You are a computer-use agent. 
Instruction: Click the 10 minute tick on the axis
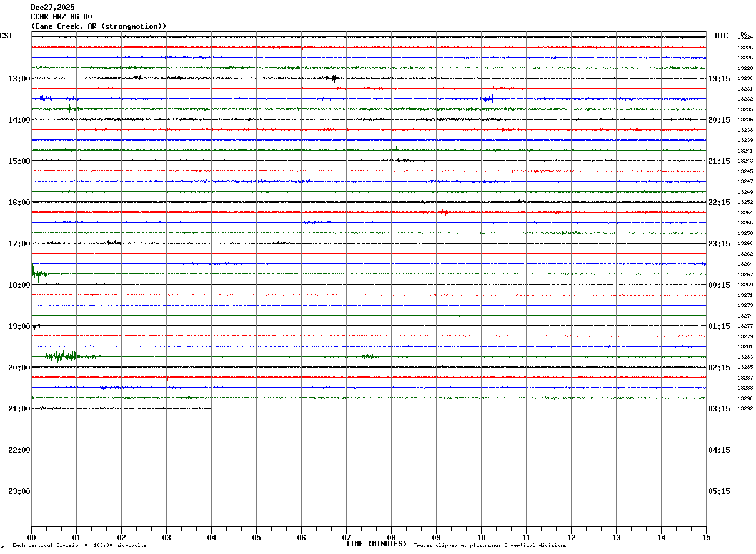click(481, 537)
